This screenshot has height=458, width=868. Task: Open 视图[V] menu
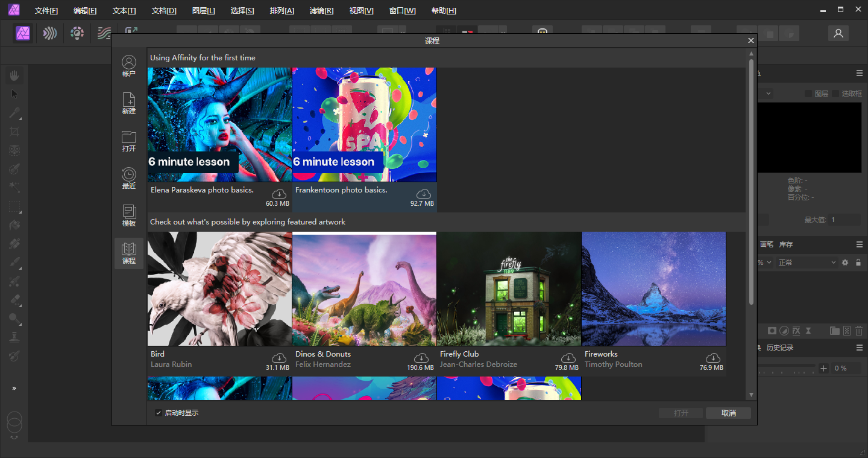(x=361, y=11)
